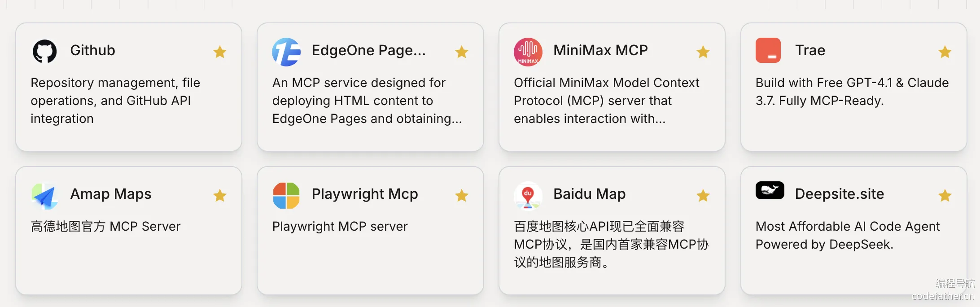
Task: Click the EdgeOne Pages logo icon
Action: (286, 52)
